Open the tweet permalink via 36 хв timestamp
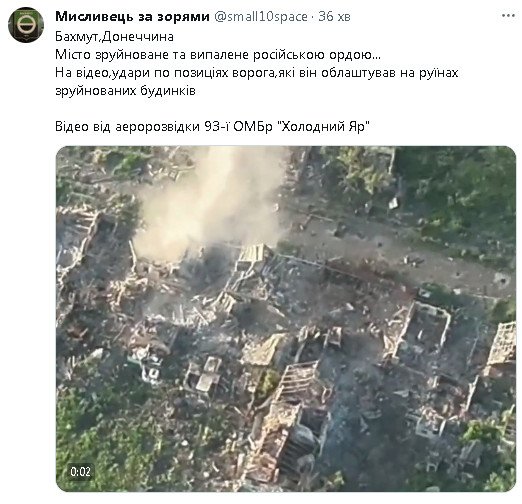522x504 pixels. click(334, 16)
